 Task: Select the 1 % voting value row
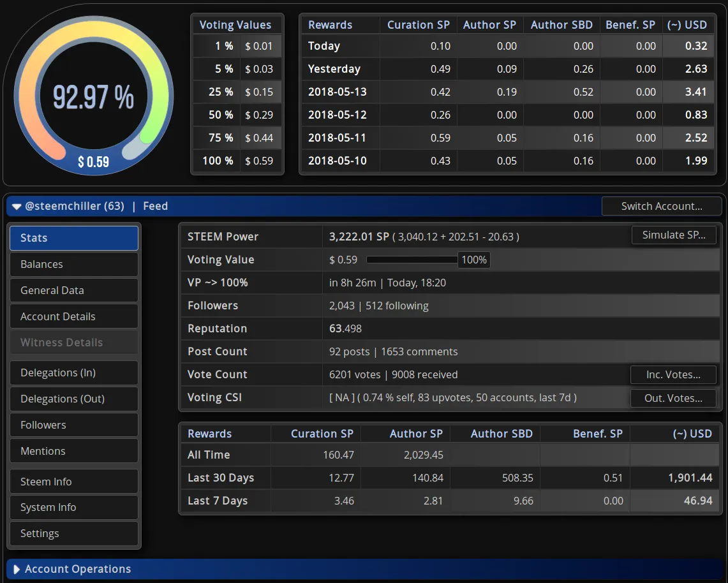pyautogui.click(x=237, y=46)
